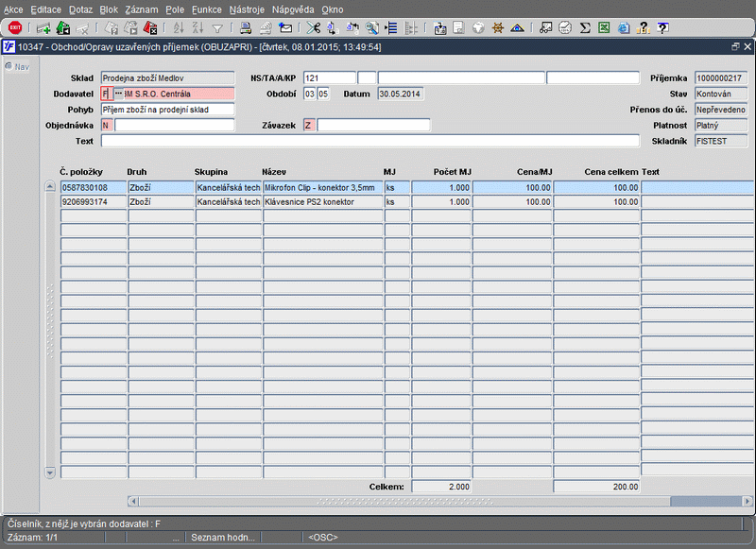This screenshot has height=549, width=756.
Task: Click the scissors cut icon
Action: (x=314, y=28)
